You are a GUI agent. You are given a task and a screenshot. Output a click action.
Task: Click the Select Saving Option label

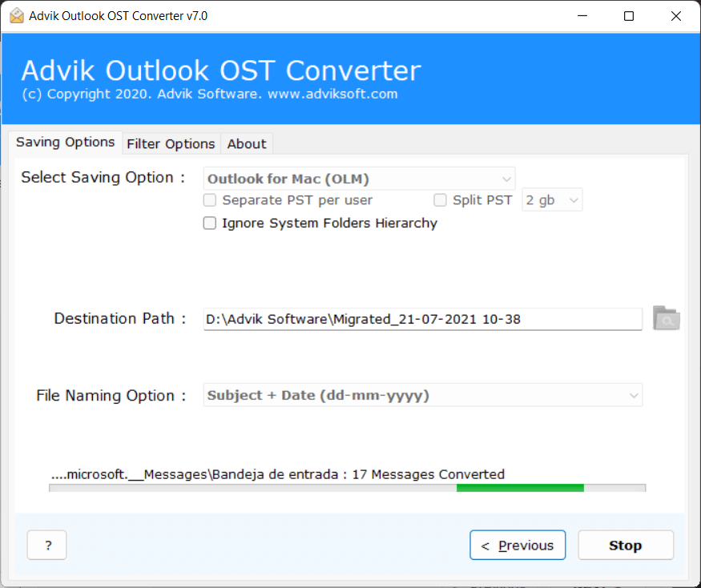103,178
